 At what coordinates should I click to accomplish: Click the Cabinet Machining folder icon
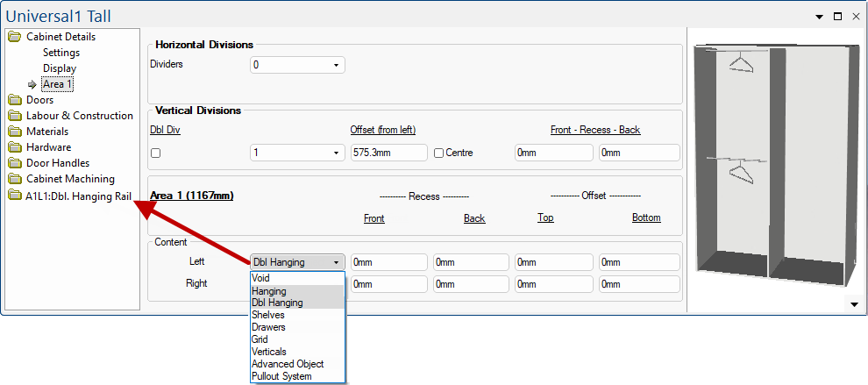tap(15, 179)
